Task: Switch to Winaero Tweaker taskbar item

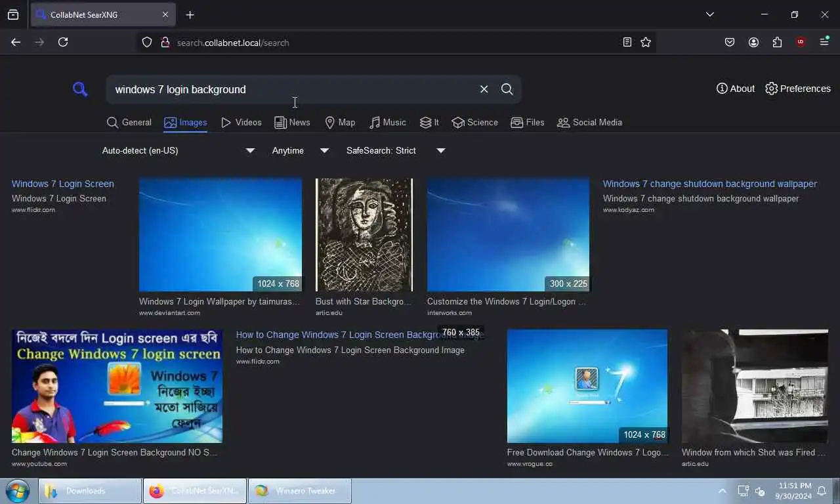Action: (x=299, y=491)
